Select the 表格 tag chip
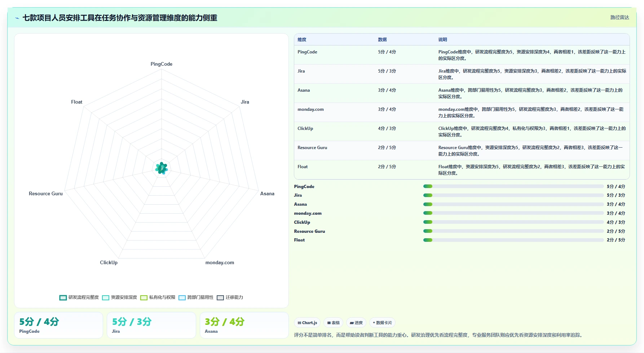 [x=333, y=323]
